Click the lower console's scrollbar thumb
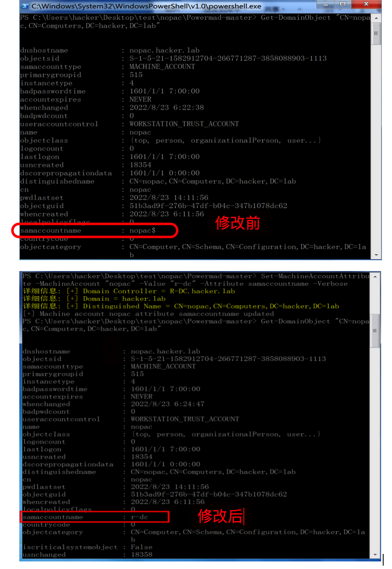Image resolution: width=392 pixels, height=569 pixels. [375, 331]
